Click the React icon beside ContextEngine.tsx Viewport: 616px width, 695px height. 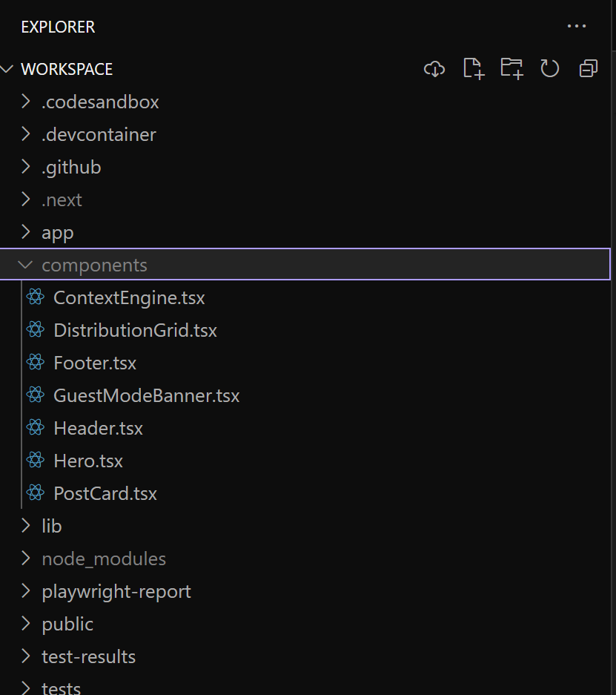coord(35,297)
